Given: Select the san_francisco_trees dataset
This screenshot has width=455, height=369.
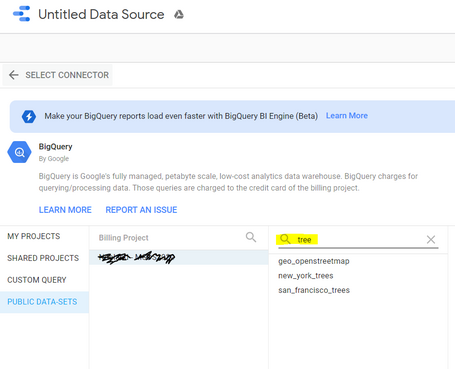Looking at the screenshot, I should coord(314,290).
